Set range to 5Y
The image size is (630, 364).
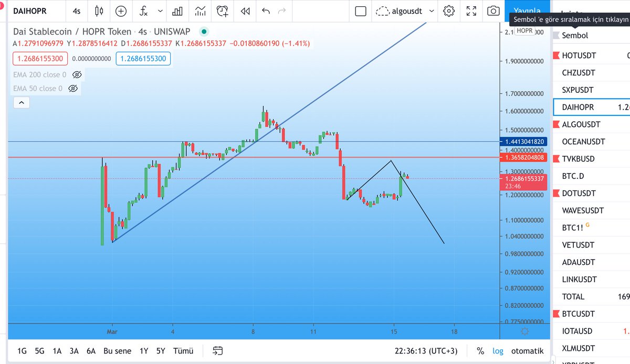[161, 351]
